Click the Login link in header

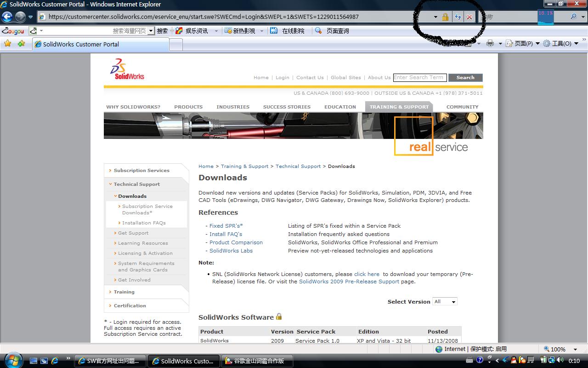click(x=283, y=77)
